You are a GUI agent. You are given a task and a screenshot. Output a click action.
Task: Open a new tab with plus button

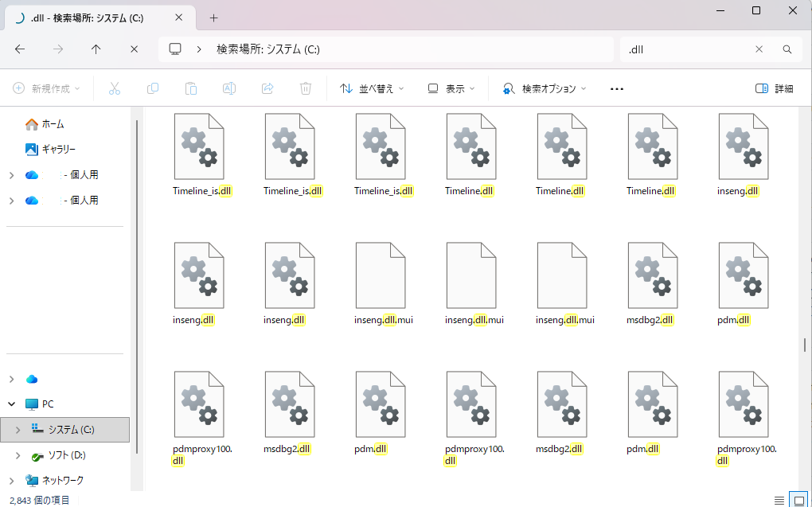coord(213,18)
